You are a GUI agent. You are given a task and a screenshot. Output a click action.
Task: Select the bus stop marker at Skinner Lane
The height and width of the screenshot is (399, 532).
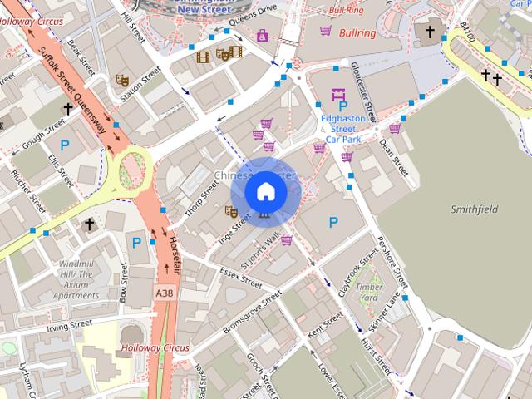[x=405, y=298]
